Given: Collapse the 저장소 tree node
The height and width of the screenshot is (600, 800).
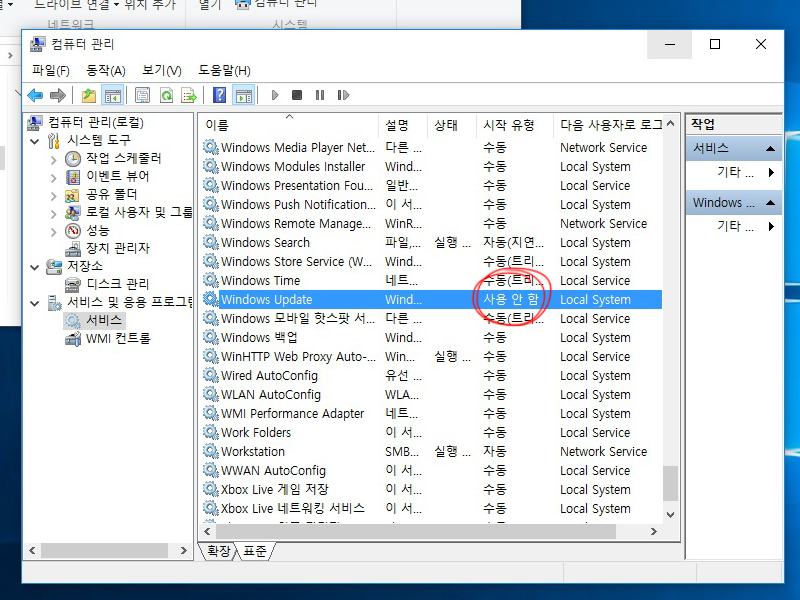Looking at the screenshot, I should point(35,267).
